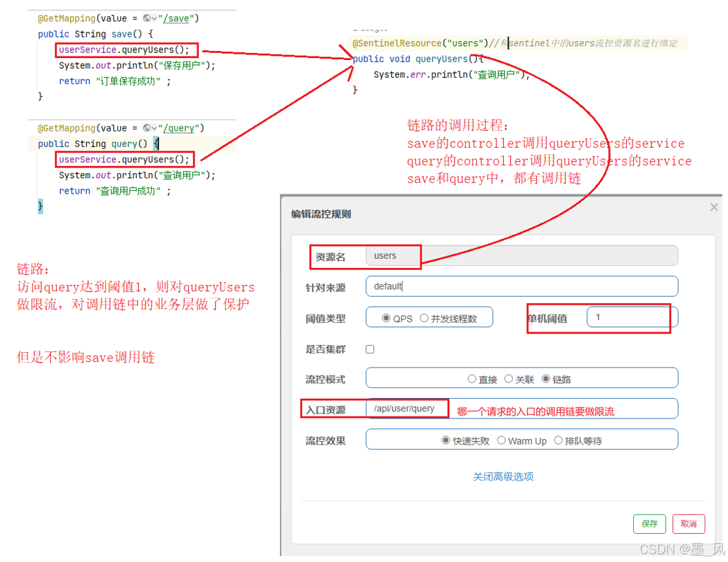Close the flow rule dialog with X
The image size is (728, 562).
pos(714,207)
